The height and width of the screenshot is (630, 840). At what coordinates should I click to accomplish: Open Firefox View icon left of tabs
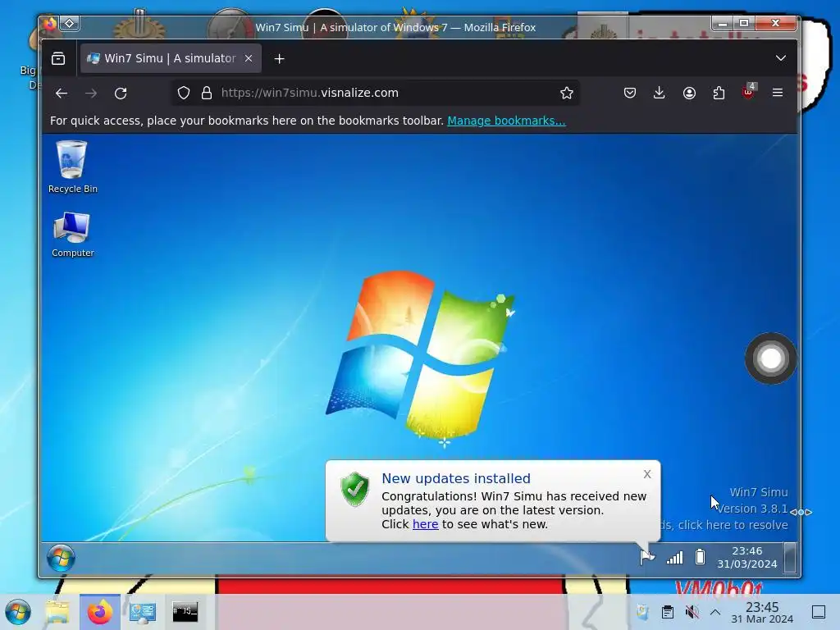click(58, 58)
